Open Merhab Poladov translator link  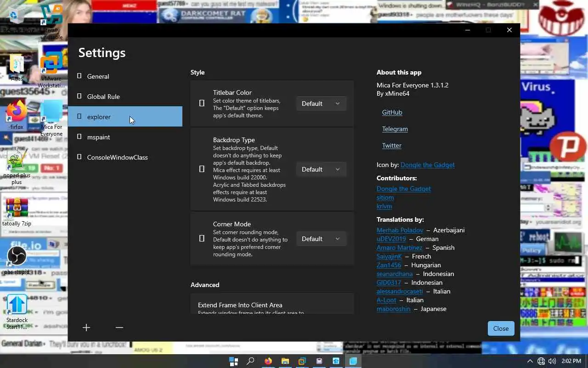(400, 230)
